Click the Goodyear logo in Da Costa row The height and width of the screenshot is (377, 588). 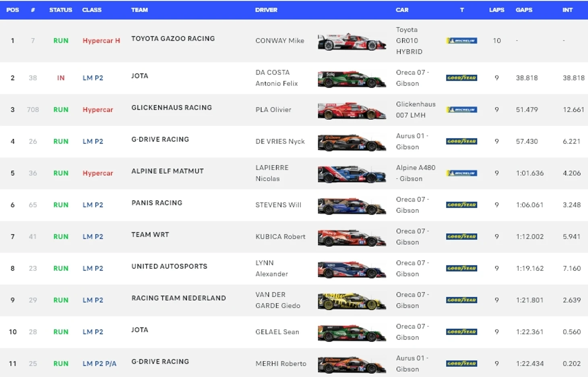[462, 78]
